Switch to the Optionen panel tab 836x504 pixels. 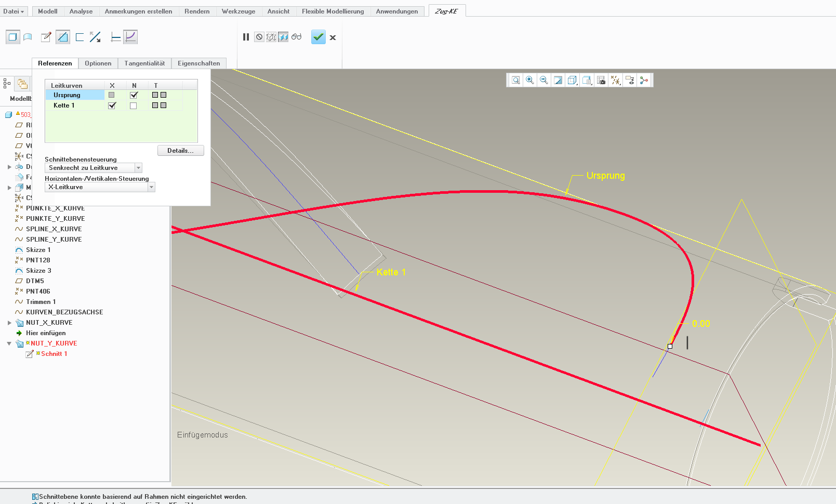point(98,63)
